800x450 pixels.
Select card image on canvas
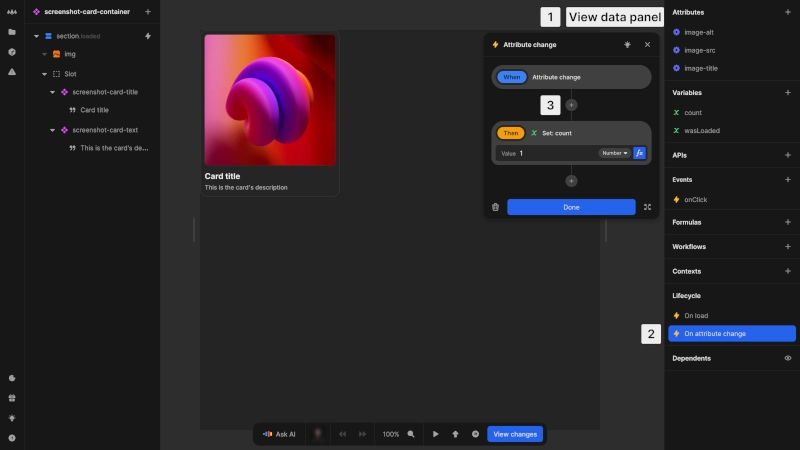click(x=270, y=100)
